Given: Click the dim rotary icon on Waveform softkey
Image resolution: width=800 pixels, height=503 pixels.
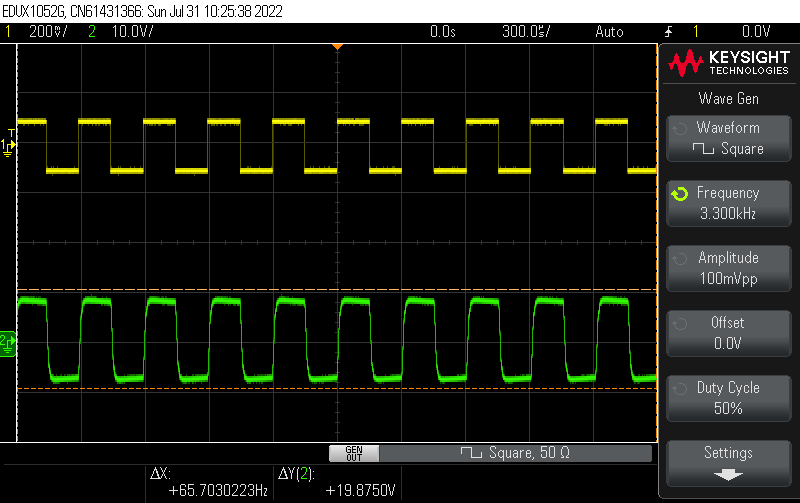Looking at the screenshot, I should click(x=680, y=129).
